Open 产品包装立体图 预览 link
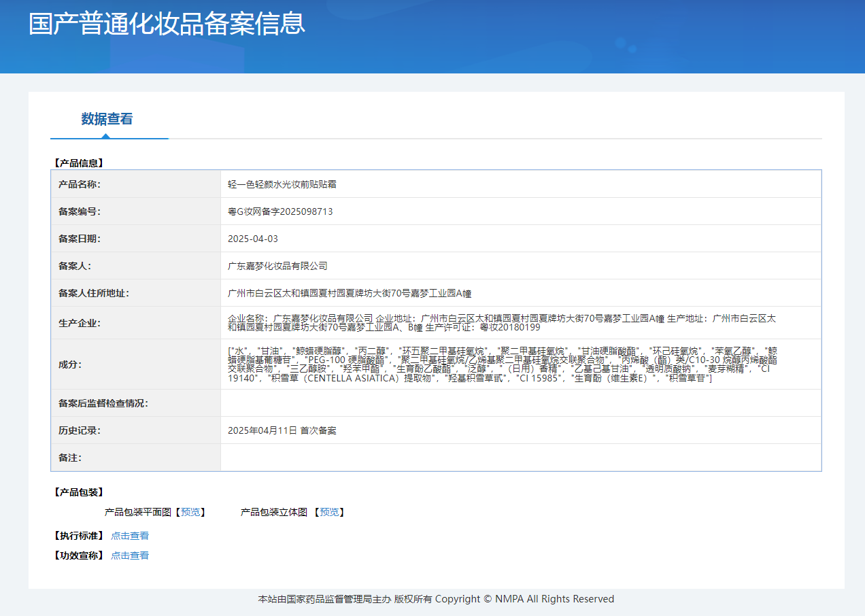865x616 pixels. (329, 512)
